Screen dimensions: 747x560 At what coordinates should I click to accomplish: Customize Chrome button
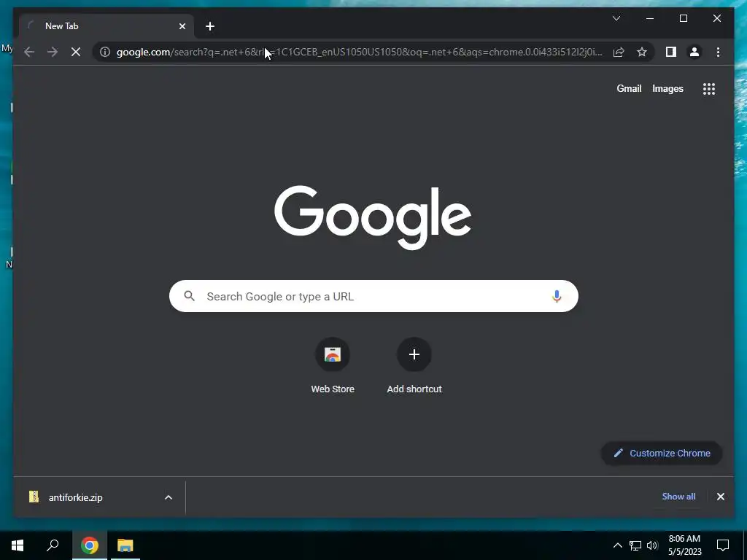(662, 454)
